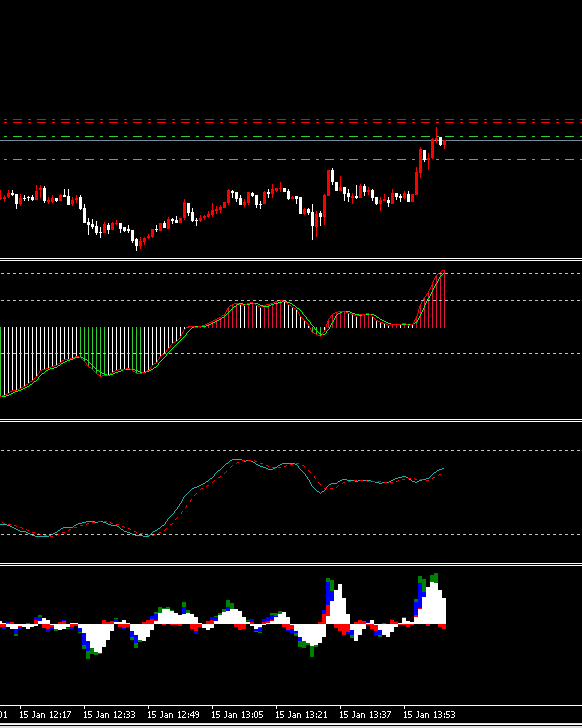This screenshot has height=728, width=582.
Task: Click the 15 Jan 12:49 time label
Action: (x=173, y=715)
